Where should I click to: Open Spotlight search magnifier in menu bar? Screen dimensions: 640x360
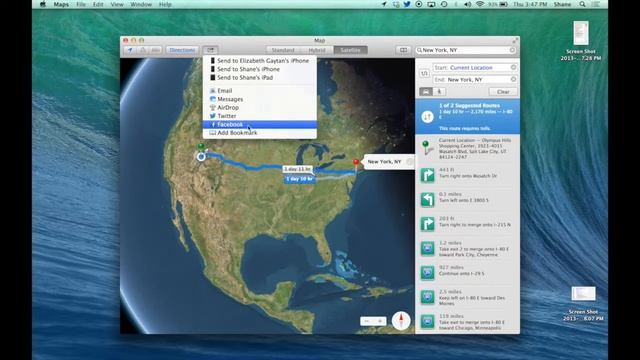(582, 4)
